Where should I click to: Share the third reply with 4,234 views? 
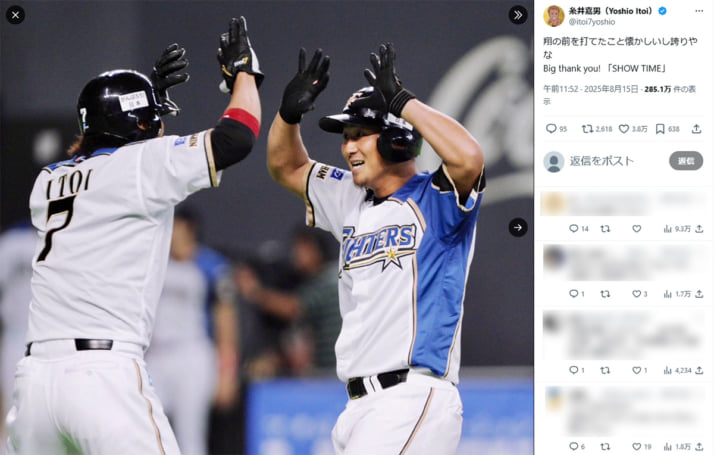(x=699, y=370)
